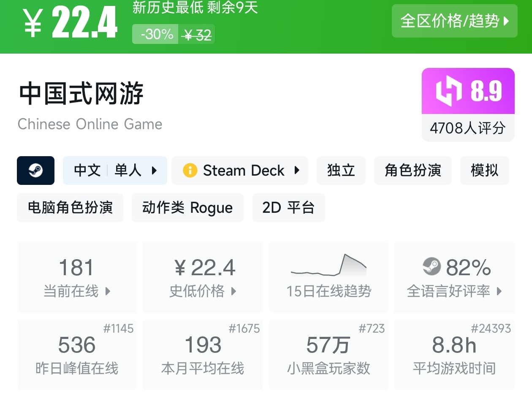
Task: Tap the 8.9 score value
Action: [486, 91]
